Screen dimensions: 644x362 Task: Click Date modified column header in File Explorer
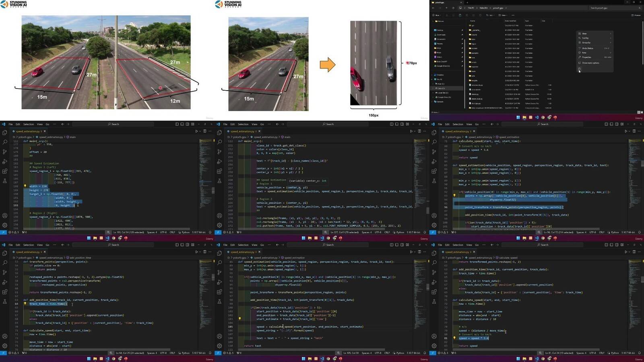tap(510, 21)
